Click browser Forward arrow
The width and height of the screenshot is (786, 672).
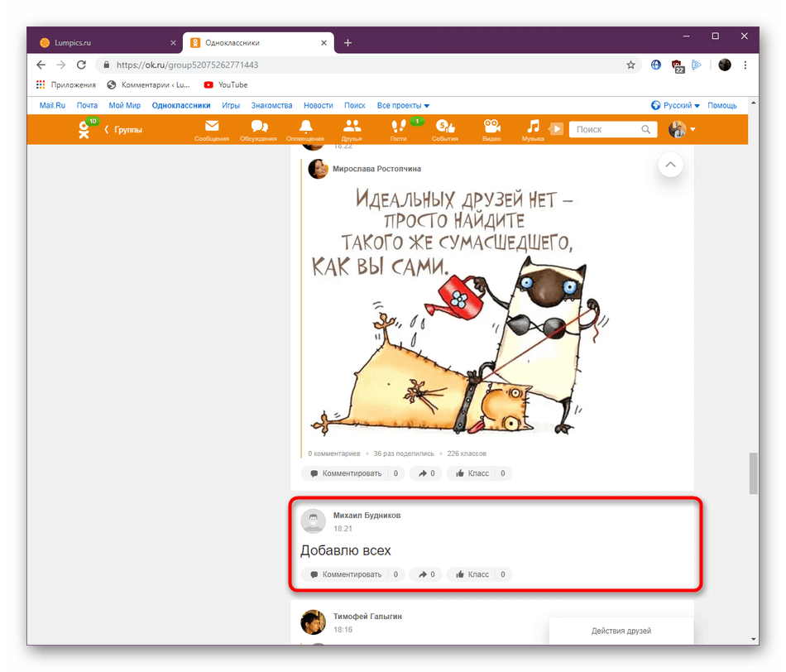click(x=61, y=65)
